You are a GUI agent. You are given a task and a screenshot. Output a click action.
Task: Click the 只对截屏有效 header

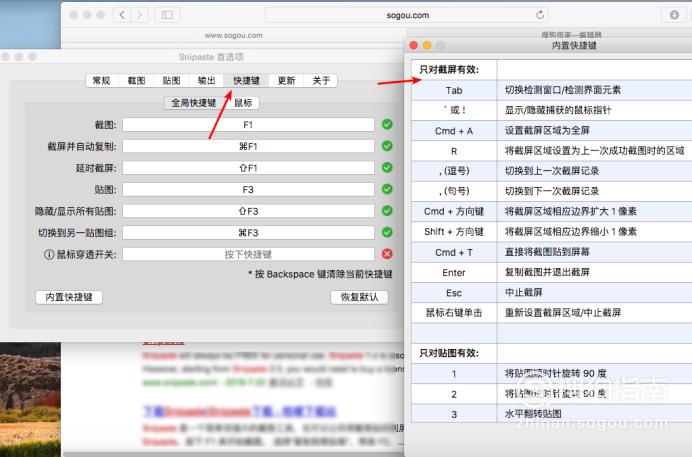tap(449, 70)
